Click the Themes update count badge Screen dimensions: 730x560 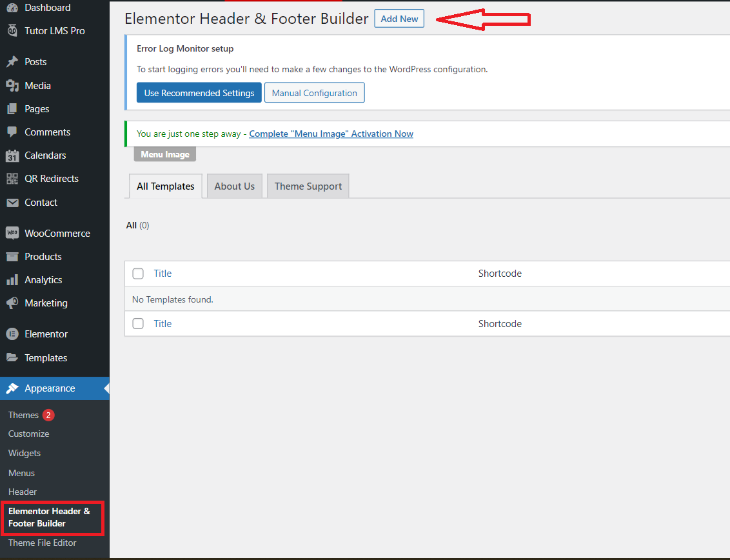(48, 415)
